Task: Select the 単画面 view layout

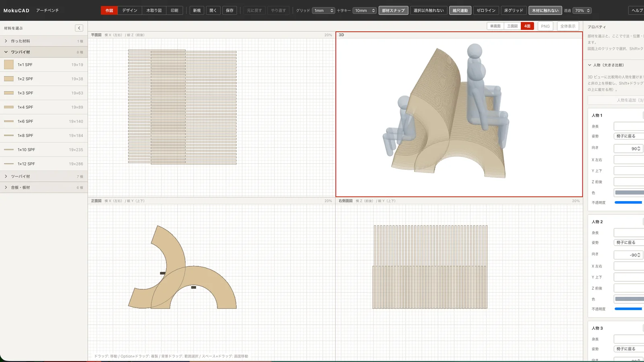Action: [x=495, y=26]
